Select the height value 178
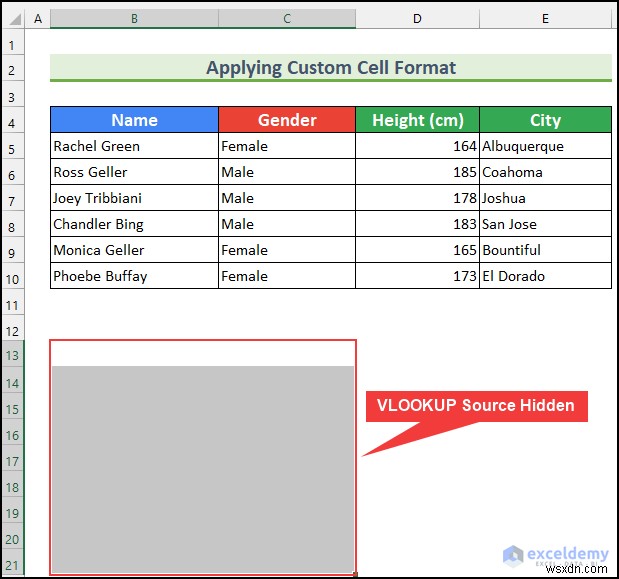Image resolution: width=619 pixels, height=579 pixels. [418, 198]
